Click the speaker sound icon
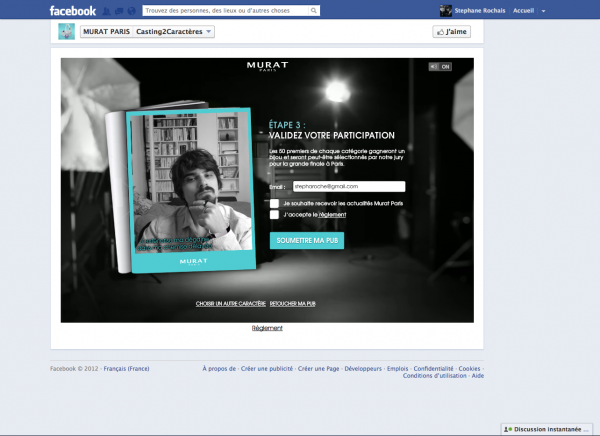This screenshot has width=600, height=436. click(x=433, y=66)
